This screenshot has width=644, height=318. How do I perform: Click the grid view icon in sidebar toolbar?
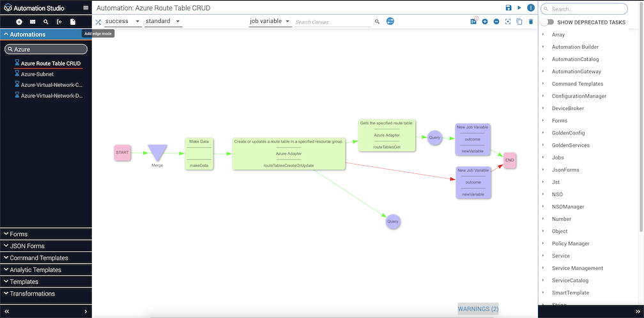(33, 22)
